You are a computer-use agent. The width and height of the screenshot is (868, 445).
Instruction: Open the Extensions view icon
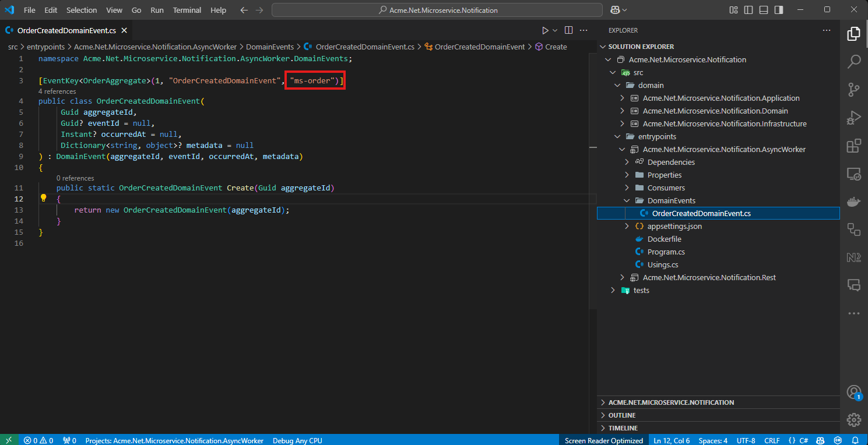[x=853, y=145]
